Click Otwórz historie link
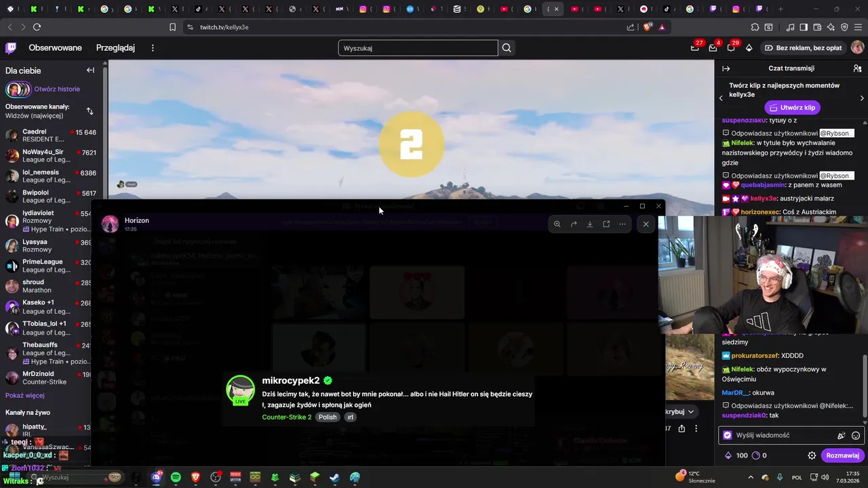This screenshot has height=488, width=868. 57,89
